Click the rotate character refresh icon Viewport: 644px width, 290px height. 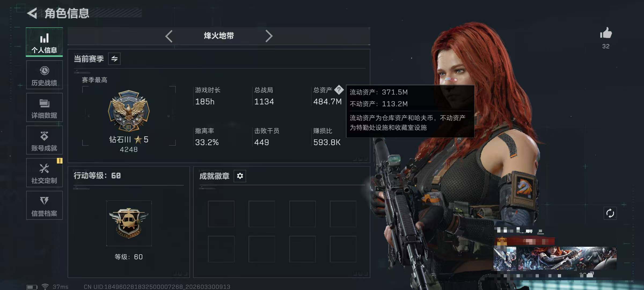pyautogui.click(x=610, y=213)
